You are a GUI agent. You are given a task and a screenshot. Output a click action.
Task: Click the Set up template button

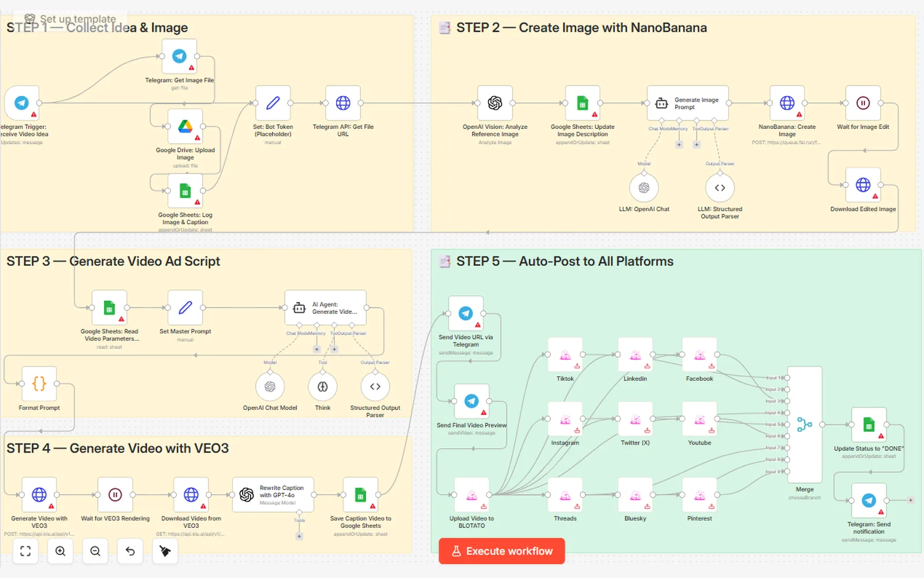pyautogui.click(x=70, y=19)
